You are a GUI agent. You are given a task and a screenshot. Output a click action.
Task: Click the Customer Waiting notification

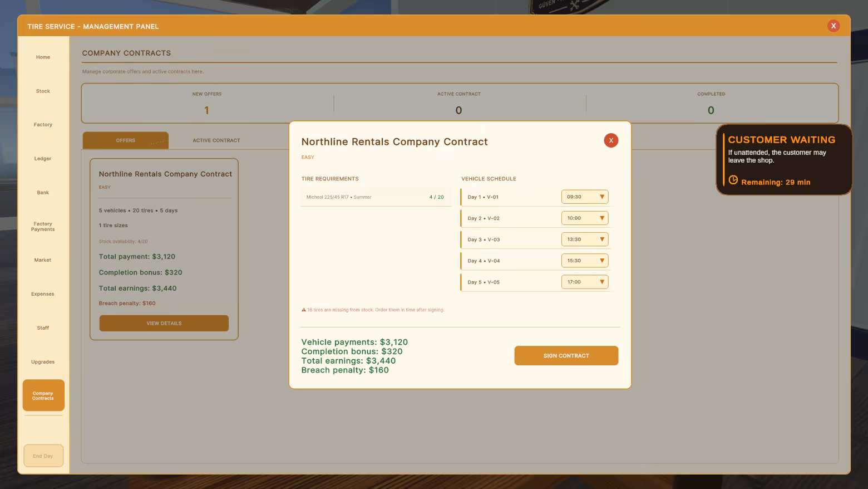coord(784,160)
